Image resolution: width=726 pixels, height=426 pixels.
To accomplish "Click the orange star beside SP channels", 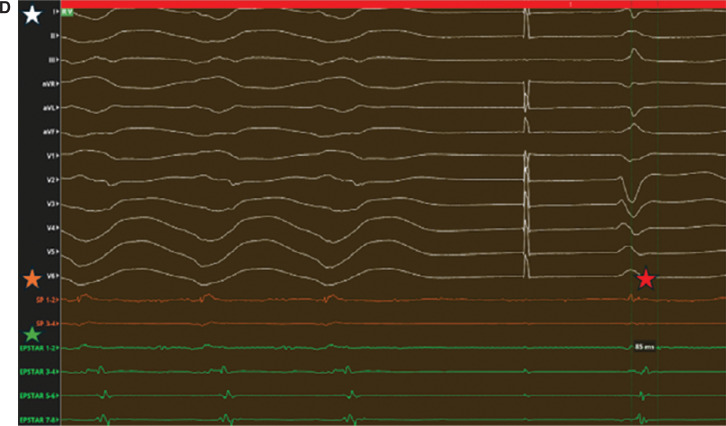I will click(x=34, y=279).
